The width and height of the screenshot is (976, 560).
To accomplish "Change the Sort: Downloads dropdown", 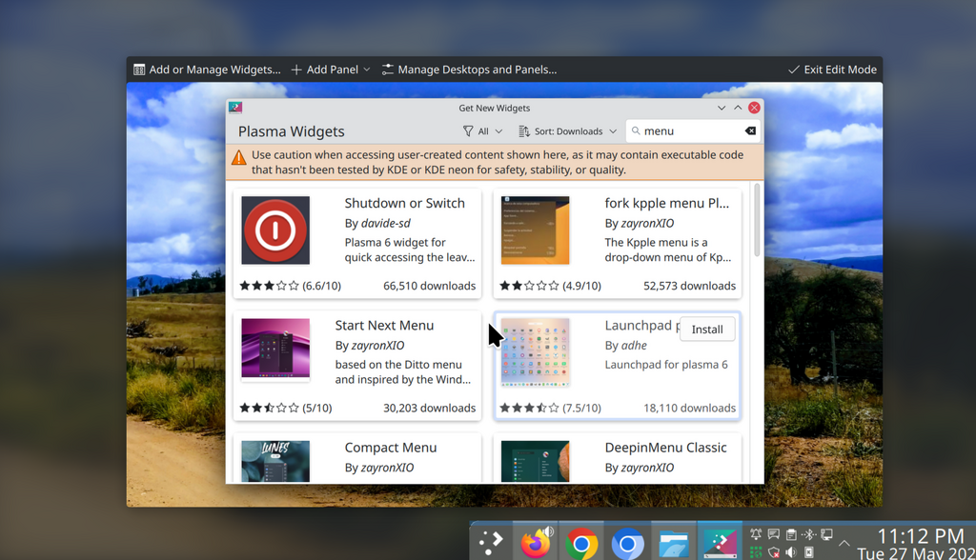I will (x=567, y=131).
